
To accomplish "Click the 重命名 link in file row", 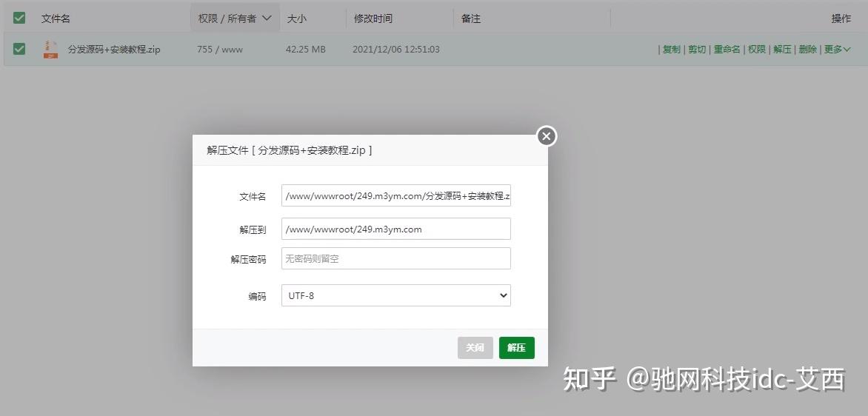I will [x=727, y=50].
